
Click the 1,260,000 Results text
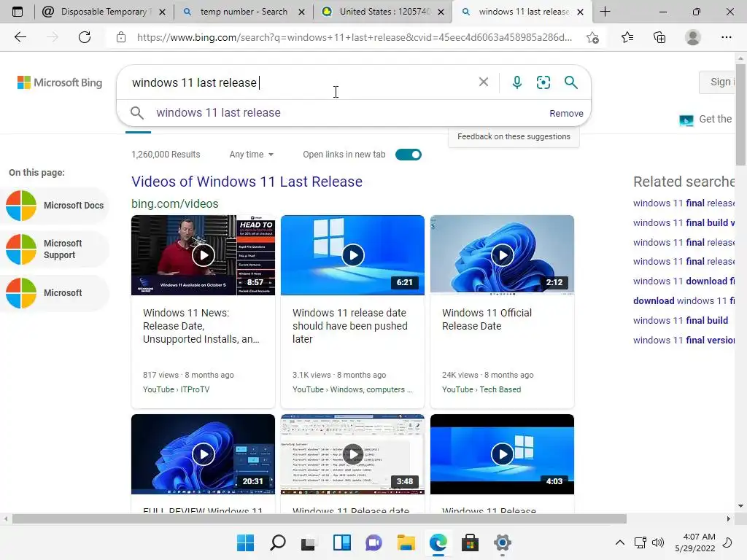click(x=166, y=155)
